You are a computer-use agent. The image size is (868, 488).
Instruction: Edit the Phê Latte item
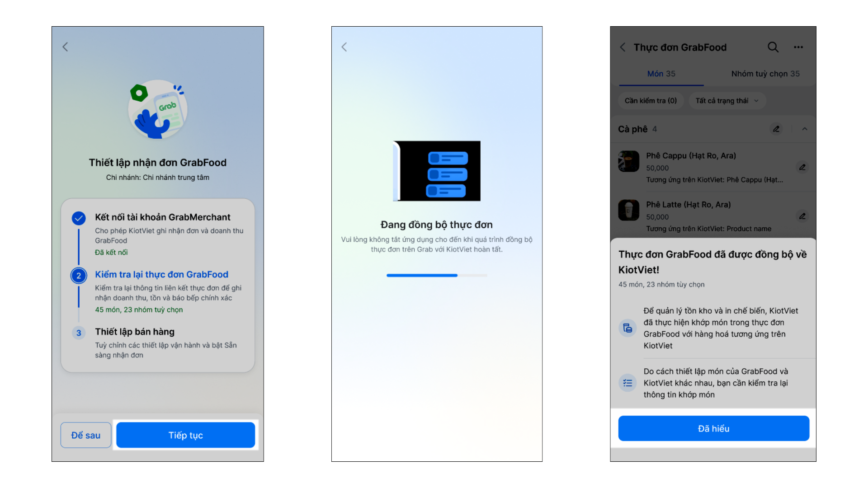point(802,216)
